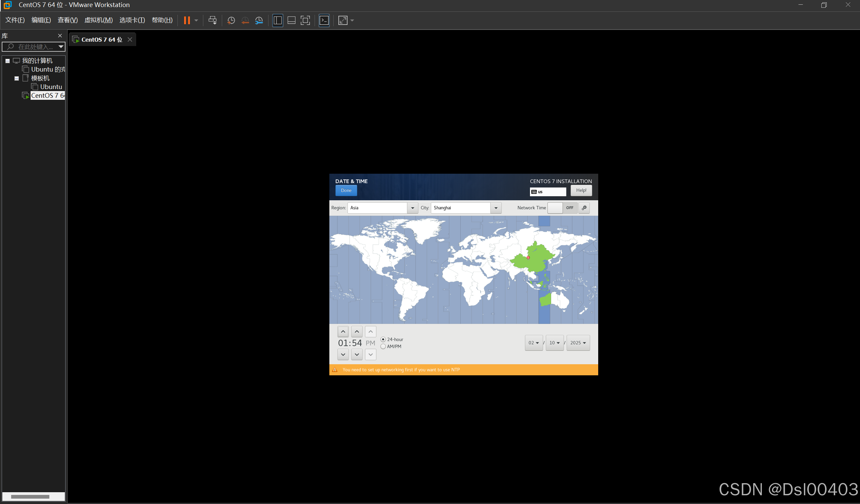Click the stretch guest display icon
Viewport: 860px width, 504px height.
pyautogui.click(x=343, y=20)
